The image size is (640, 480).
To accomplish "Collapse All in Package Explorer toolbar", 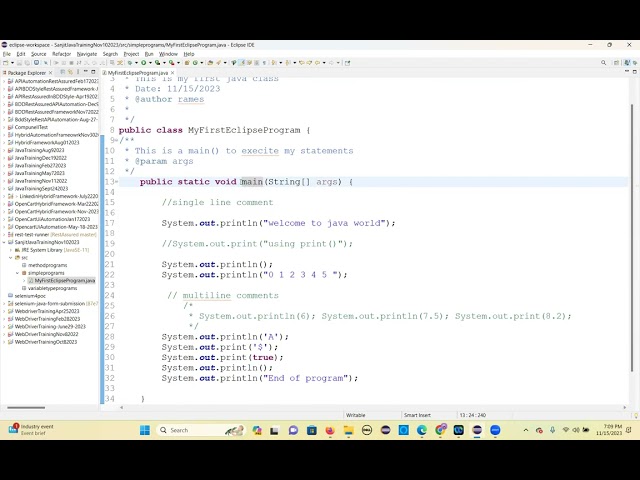I will pyautogui.click(x=62, y=72).
